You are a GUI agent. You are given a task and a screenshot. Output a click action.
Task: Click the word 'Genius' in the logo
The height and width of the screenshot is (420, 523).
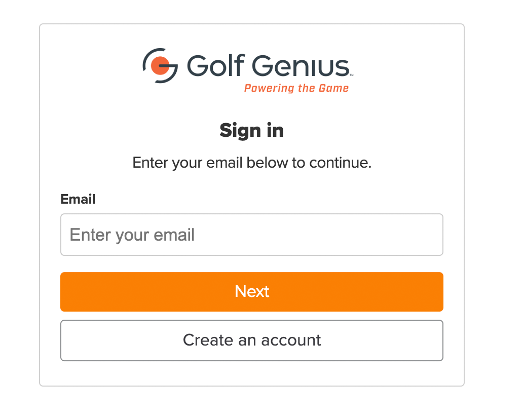coord(300,66)
